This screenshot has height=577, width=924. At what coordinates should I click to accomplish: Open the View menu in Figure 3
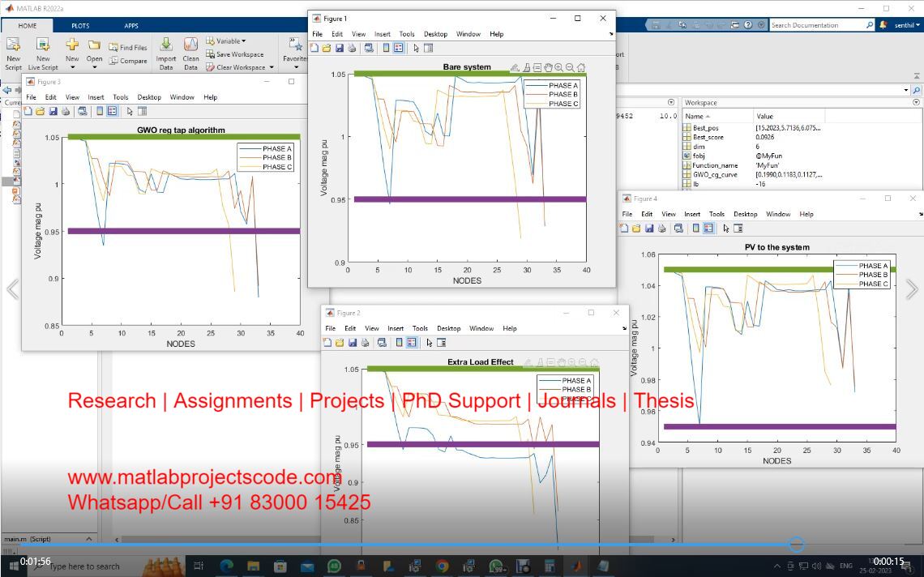72,97
